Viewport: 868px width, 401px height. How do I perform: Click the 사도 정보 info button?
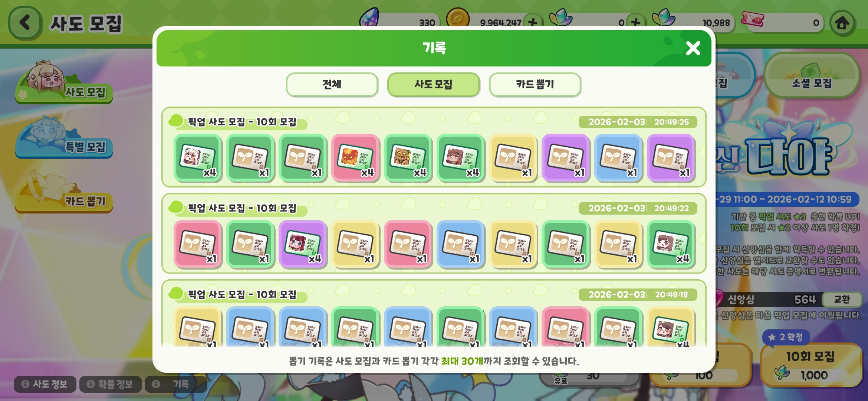[45, 384]
